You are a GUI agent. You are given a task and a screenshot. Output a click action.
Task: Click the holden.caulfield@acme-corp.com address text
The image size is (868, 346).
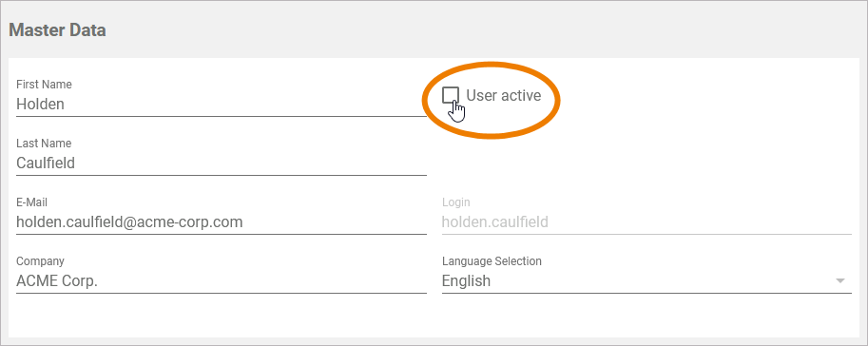tap(129, 222)
